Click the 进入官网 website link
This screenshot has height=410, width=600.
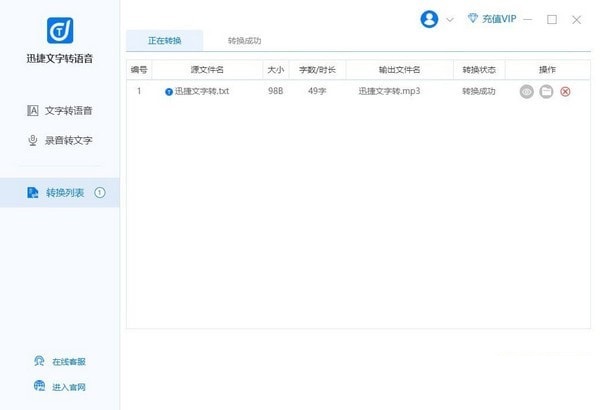[x=66, y=386]
